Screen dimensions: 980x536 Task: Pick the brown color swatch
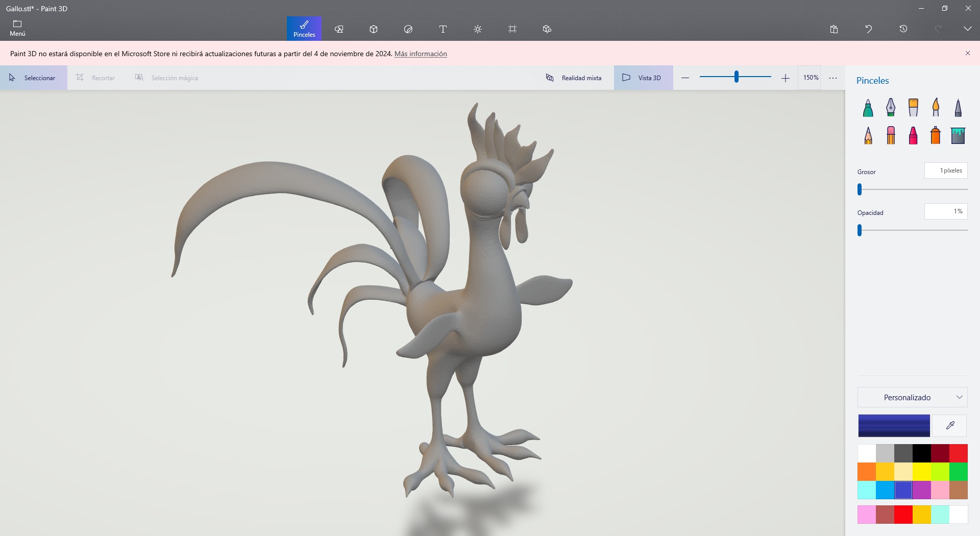tap(959, 490)
